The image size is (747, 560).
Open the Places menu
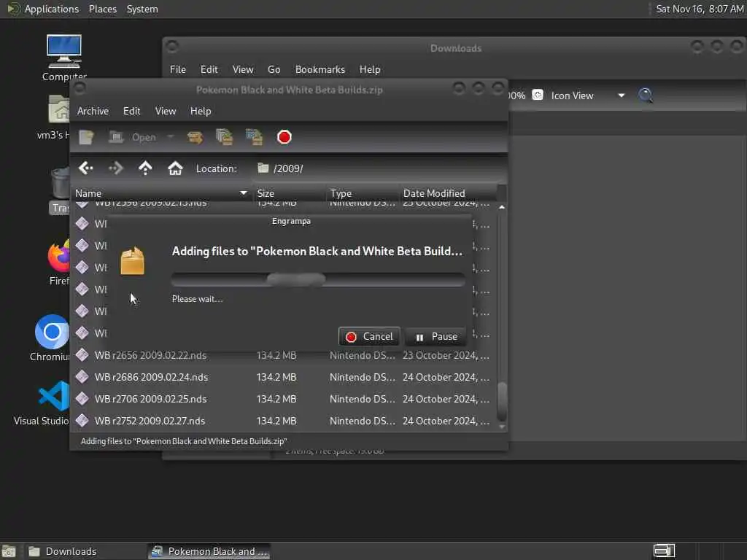pyautogui.click(x=102, y=9)
